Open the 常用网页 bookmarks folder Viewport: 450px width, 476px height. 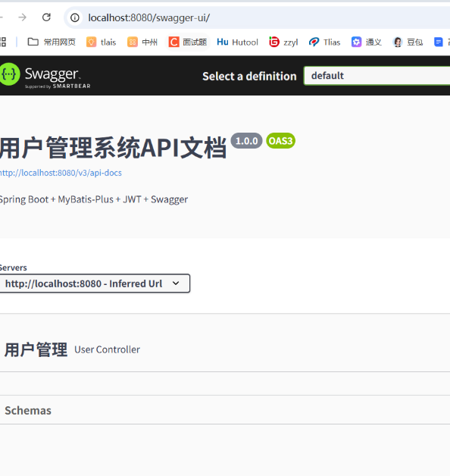pos(52,42)
